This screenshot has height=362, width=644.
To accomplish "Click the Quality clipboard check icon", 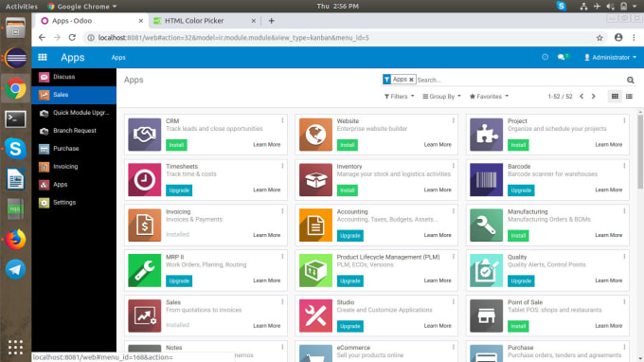I will pyautogui.click(x=486, y=270).
